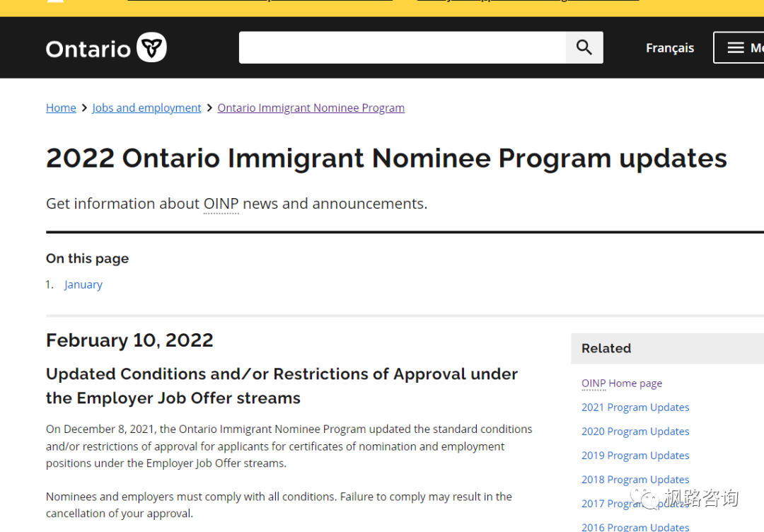Click the February 10, 2022 heading
The width and height of the screenshot is (764, 532).
click(129, 340)
